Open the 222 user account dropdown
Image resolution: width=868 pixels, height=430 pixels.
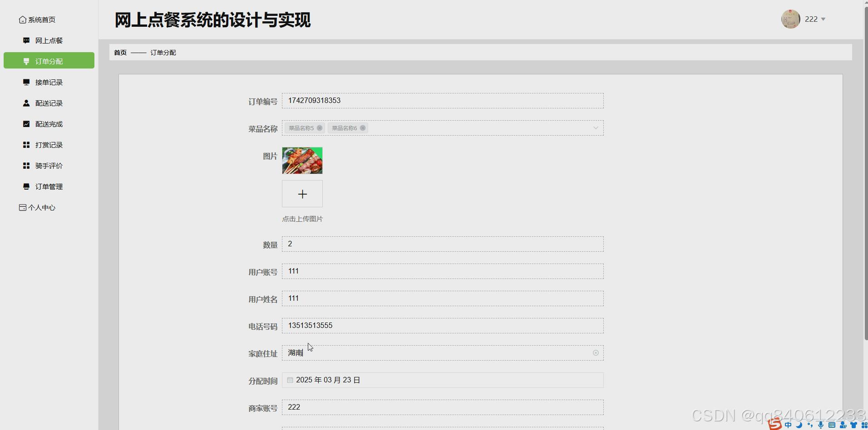[814, 19]
